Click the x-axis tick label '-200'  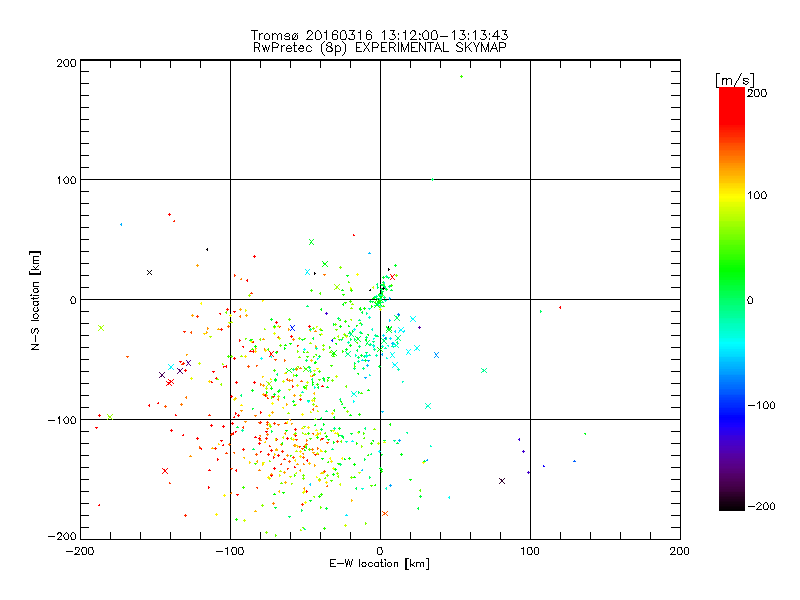(80, 551)
